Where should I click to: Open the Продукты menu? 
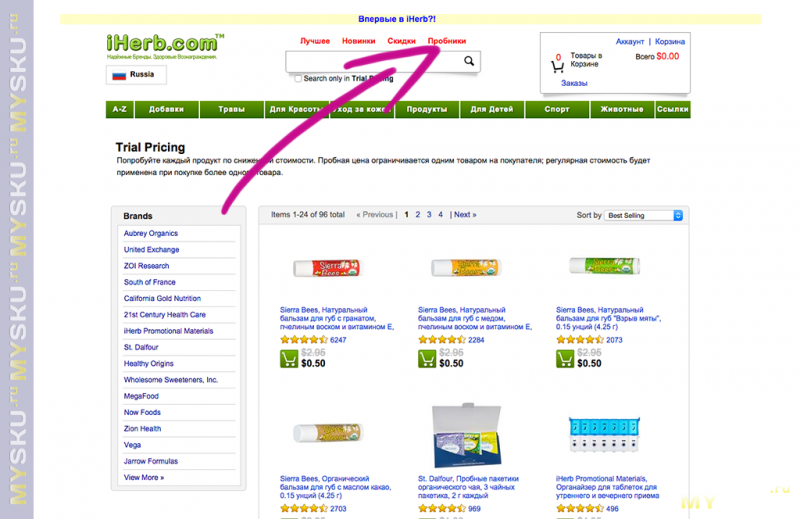click(427, 109)
